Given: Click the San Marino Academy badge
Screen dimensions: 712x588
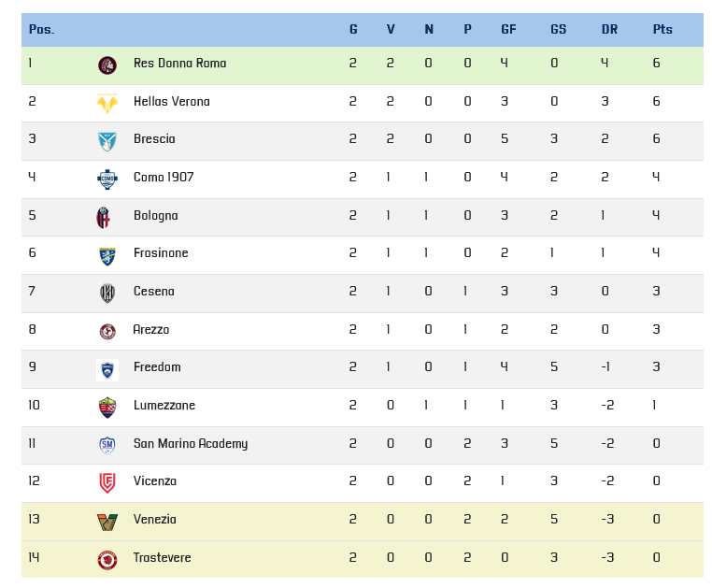Looking at the screenshot, I should tap(107, 445).
